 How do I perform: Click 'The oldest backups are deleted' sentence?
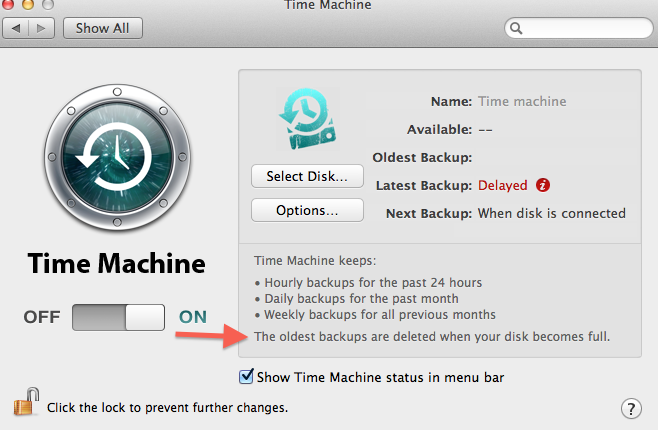pos(432,336)
